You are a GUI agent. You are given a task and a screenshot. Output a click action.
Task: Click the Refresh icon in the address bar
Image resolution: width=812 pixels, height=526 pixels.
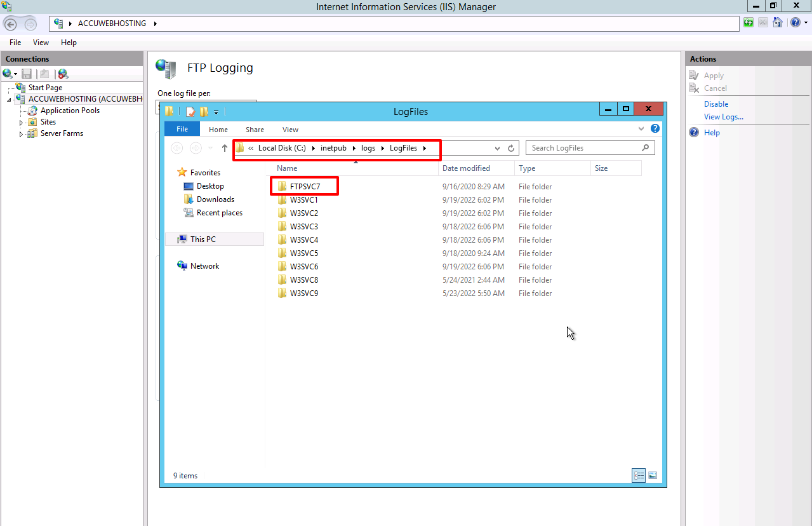[x=511, y=147]
